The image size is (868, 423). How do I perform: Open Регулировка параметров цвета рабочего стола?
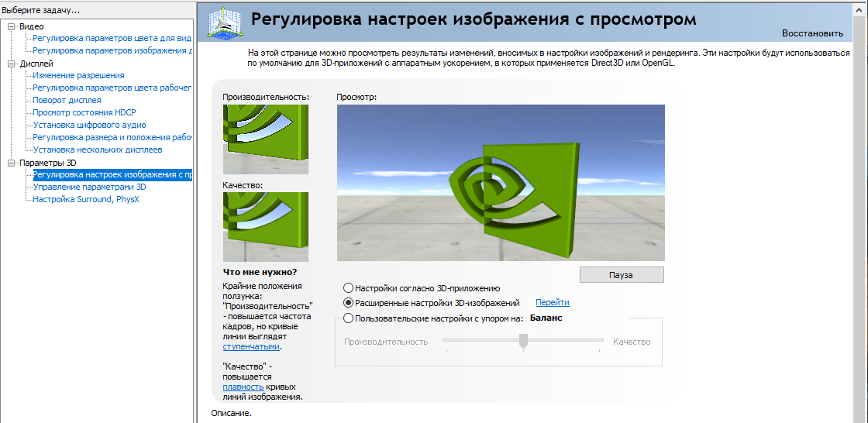pos(112,88)
